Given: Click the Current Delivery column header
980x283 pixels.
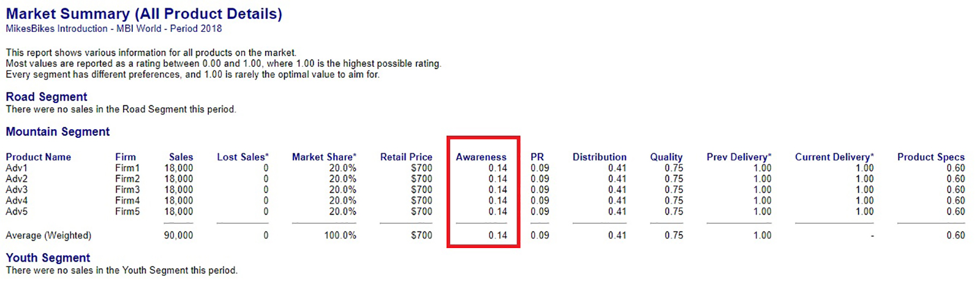Looking at the screenshot, I should [x=834, y=157].
